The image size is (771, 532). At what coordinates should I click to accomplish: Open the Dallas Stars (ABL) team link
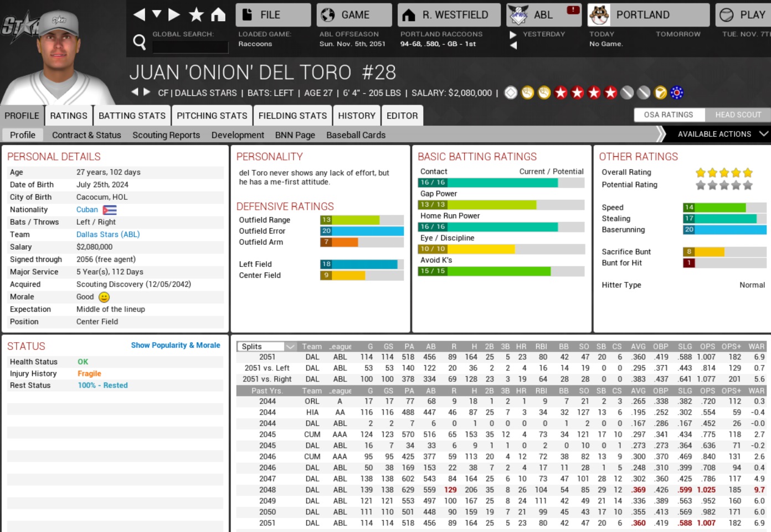[x=108, y=235]
